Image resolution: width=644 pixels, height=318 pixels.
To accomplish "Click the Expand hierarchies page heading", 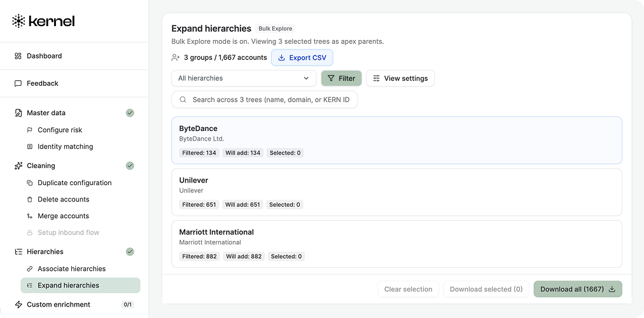I will [x=211, y=29].
